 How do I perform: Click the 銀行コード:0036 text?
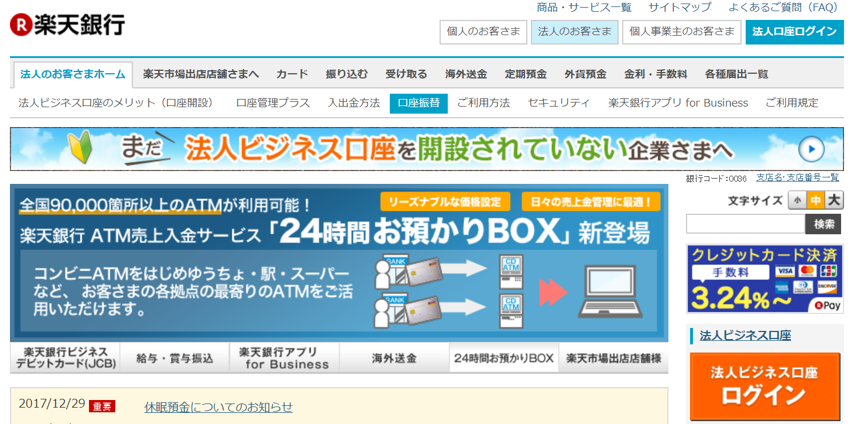click(x=716, y=179)
